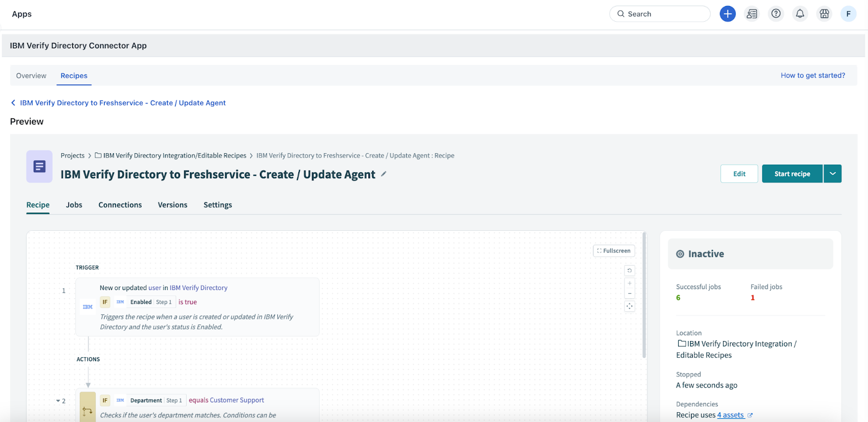Open the Versions tab
The width and height of the screenshot is (868, 422).
coord(173,205)
